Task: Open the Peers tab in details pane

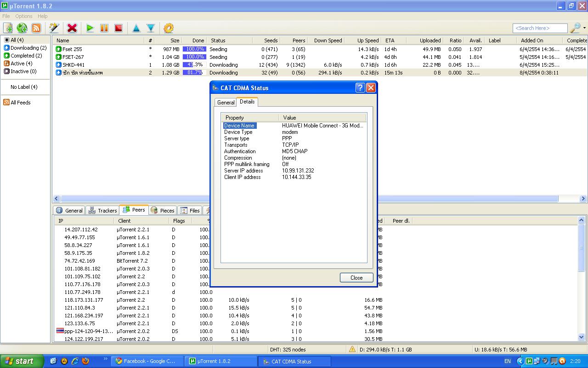Action: pyautogui.click(x=134, y=210)
